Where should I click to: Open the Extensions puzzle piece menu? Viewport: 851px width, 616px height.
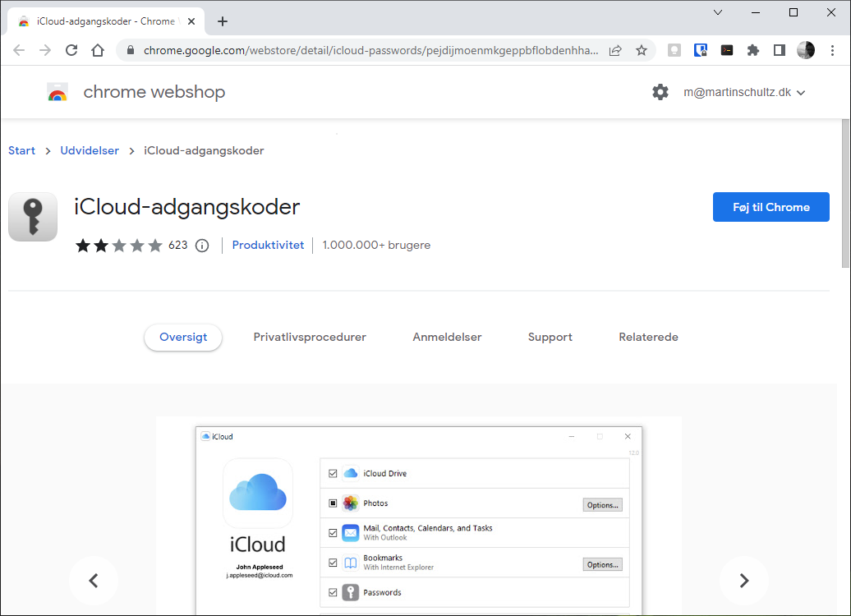pyautogui.click(x=752, y=50)
